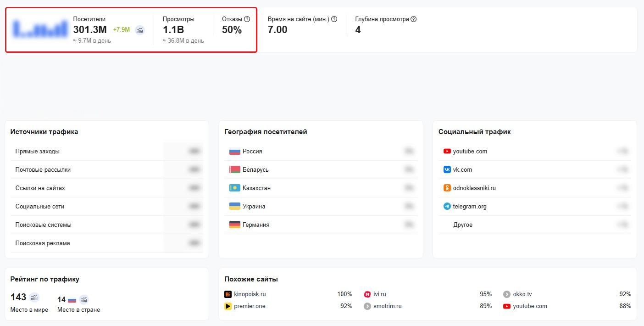Image resolution: width=644 pixels, height=326 pixels.
Task: Click the Россия flag icon
Action: tap(235, 152)
